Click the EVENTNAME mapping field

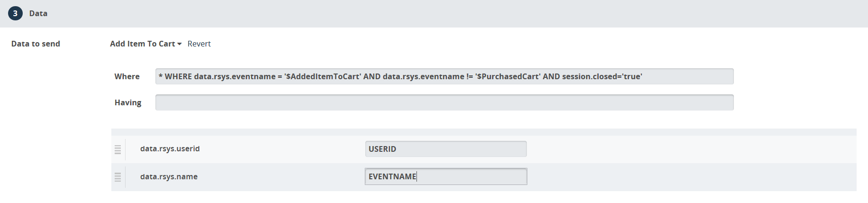click(x=445, y=176)
